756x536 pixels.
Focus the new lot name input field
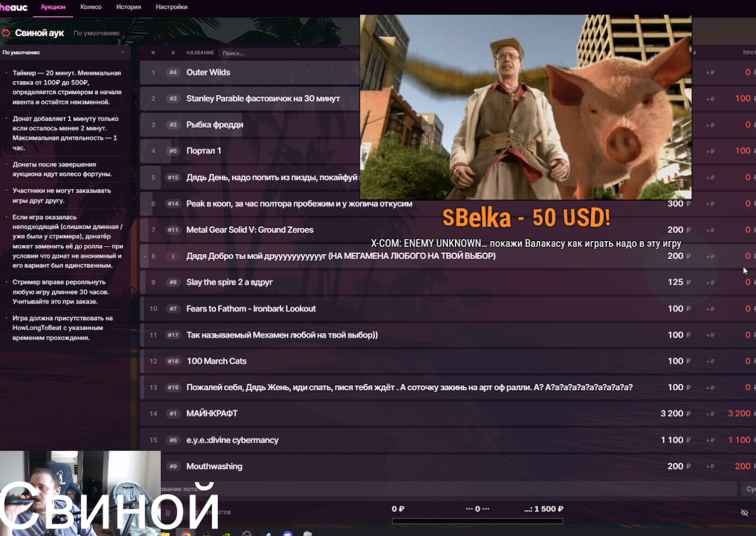449,489
